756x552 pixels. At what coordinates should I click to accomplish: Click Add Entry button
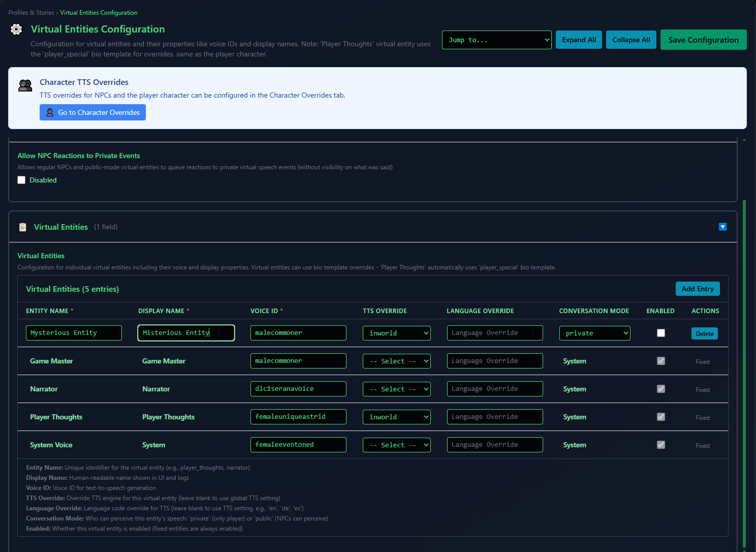click(697, 289)
